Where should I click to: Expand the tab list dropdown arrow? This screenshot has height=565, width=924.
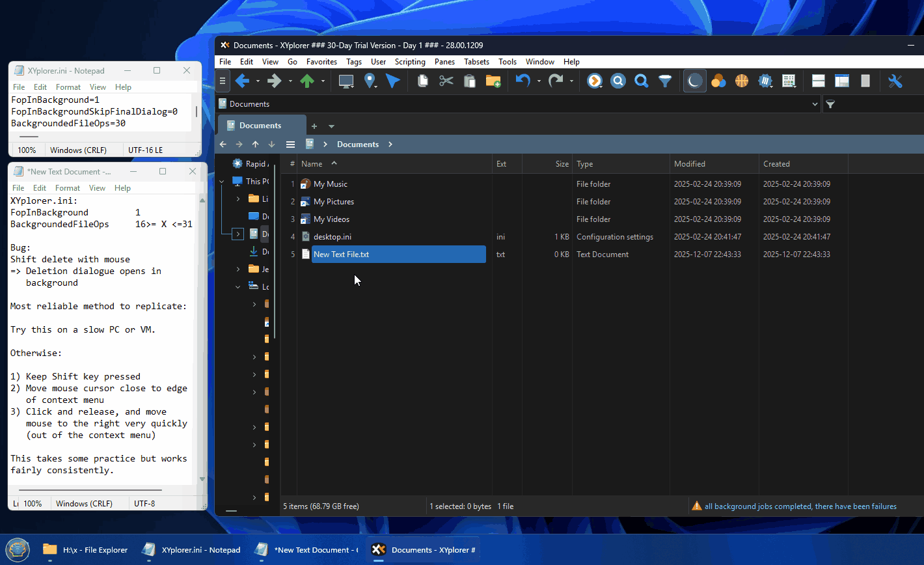pos(331,126)
